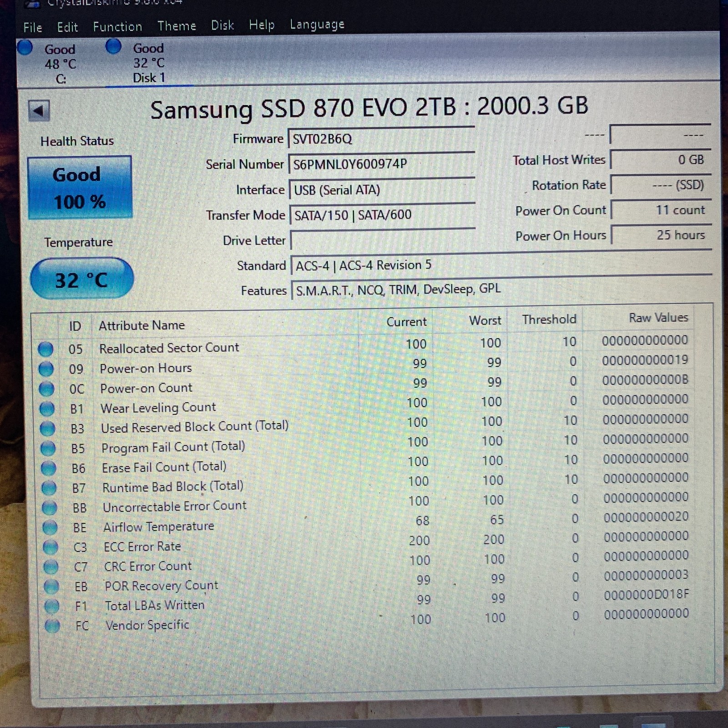Click the 32 °C temperature button
Screen dimensions: 728x728
point(82,278)
